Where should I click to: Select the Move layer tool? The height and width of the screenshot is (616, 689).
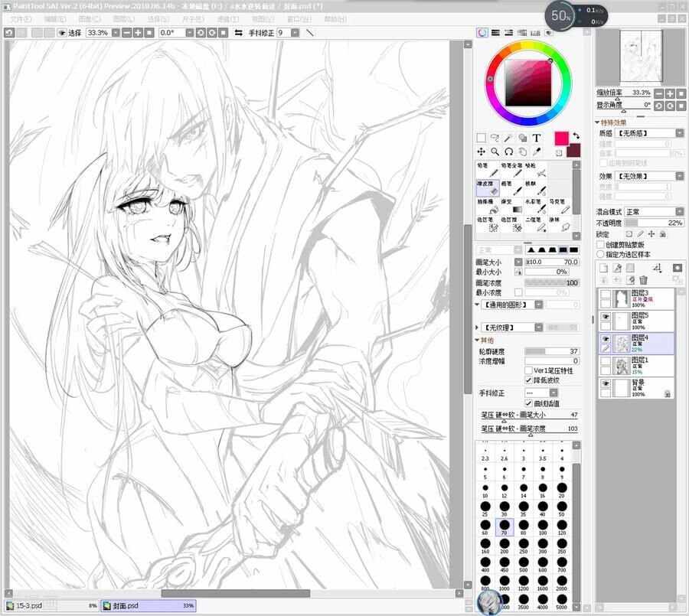[482, 152]
